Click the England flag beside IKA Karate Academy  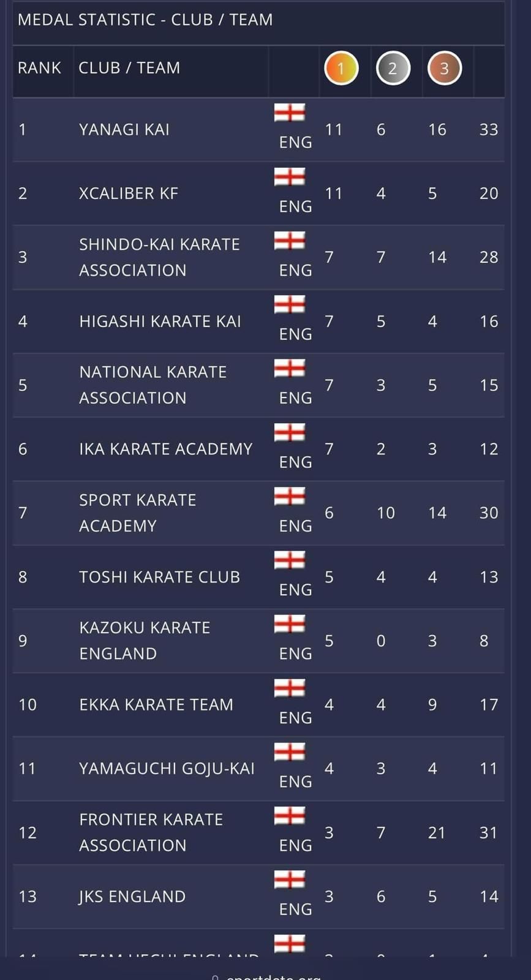[x=289, y=432]
